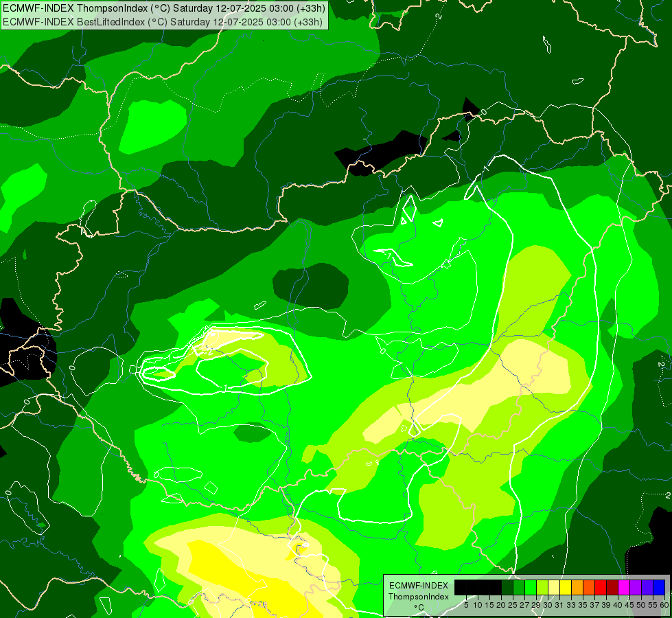Screen dimensions: 672x618
Task: Select the dark red legend swatch (39–40)
Action: [612, 587]
